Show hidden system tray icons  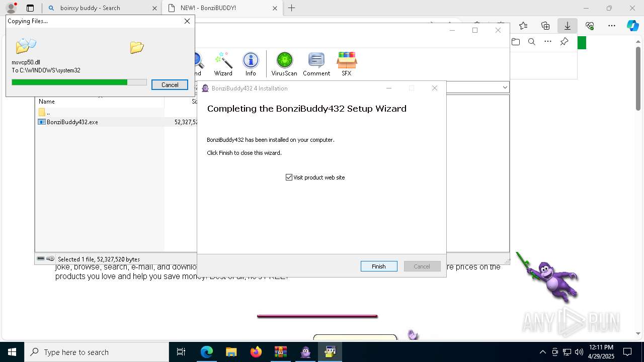pyautogui.click(x=542, y=352)
